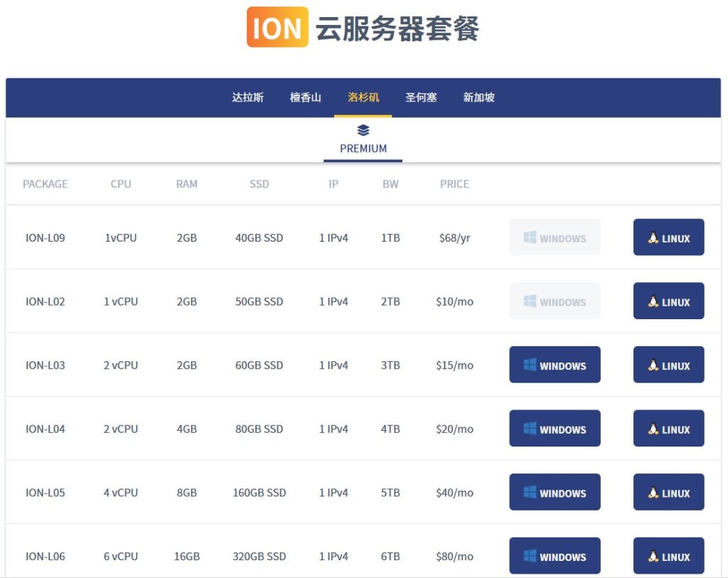728x578 pixels.
Task: Click the PACKAGE column header
Action: click(45, 184)
